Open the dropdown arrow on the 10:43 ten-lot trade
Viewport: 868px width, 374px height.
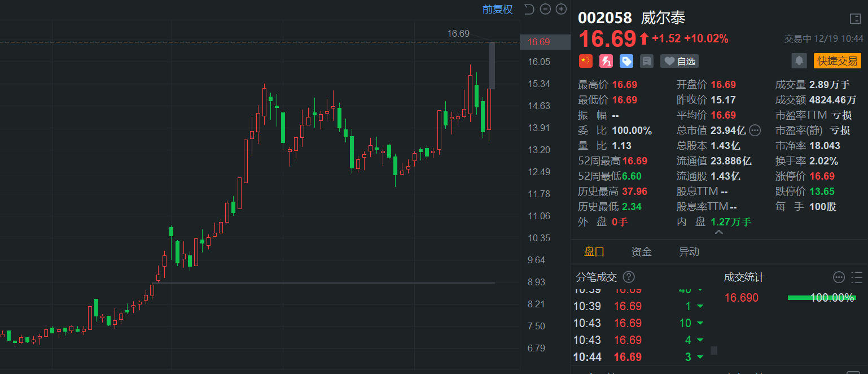pos(699,323)
